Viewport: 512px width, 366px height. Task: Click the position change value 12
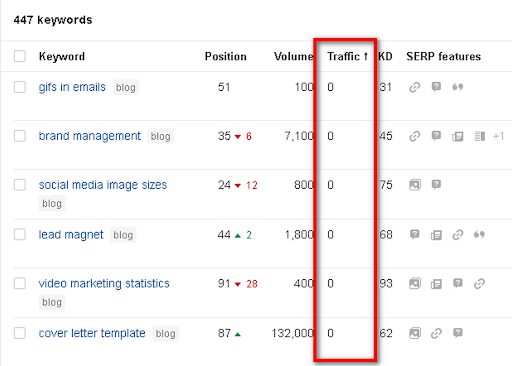[x=252, y=185]
